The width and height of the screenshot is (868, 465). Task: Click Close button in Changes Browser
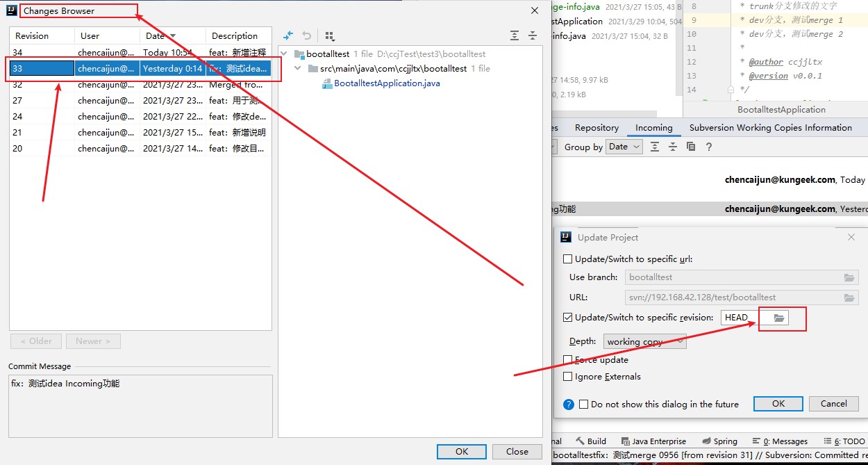coord(517,452)
